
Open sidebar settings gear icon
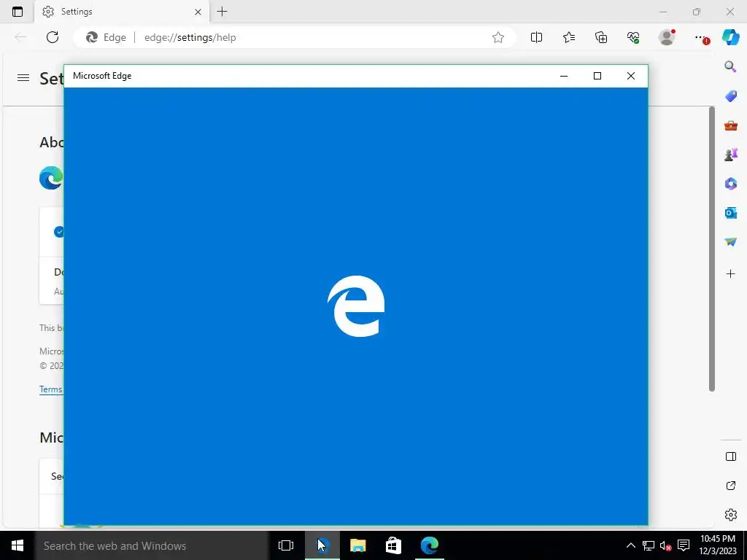[x=730, y=515]
